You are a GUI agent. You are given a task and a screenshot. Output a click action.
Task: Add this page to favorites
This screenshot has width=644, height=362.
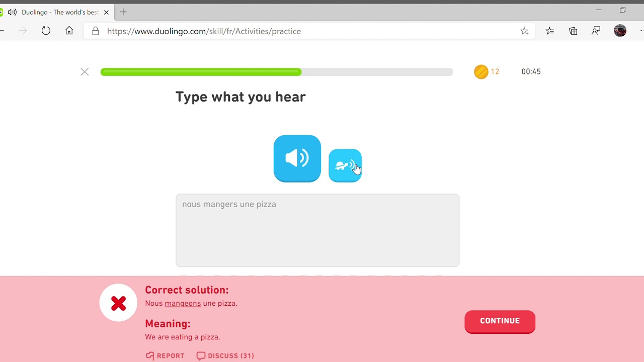[x=524, y=31]
